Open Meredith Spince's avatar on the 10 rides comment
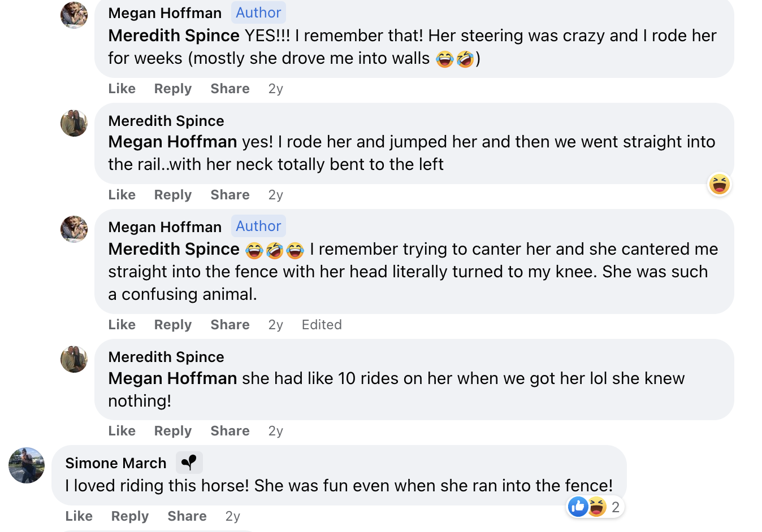Image resolution: width=762 pixels, height=532 pixels. pyautogui.click(x=74, y=359)
